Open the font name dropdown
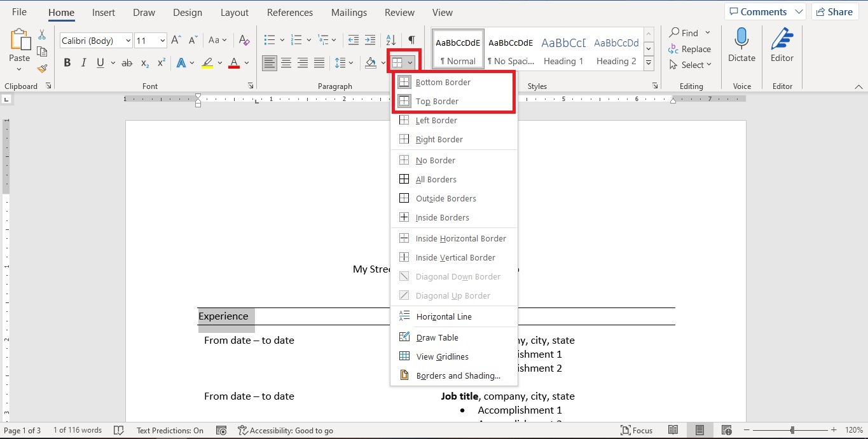 point(128,41)
